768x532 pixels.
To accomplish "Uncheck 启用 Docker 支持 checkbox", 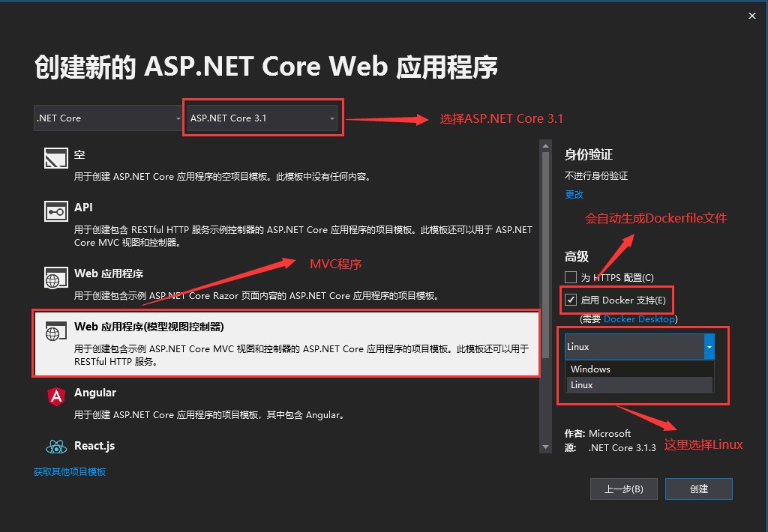I will coord(571,300).
